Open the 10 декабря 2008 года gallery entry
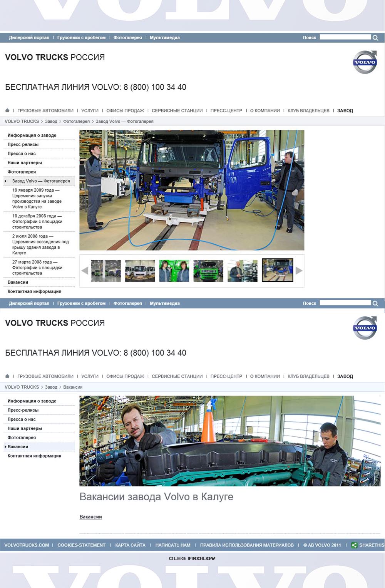The height and width of the screenshot is (588, 385). tap(37, 221)
